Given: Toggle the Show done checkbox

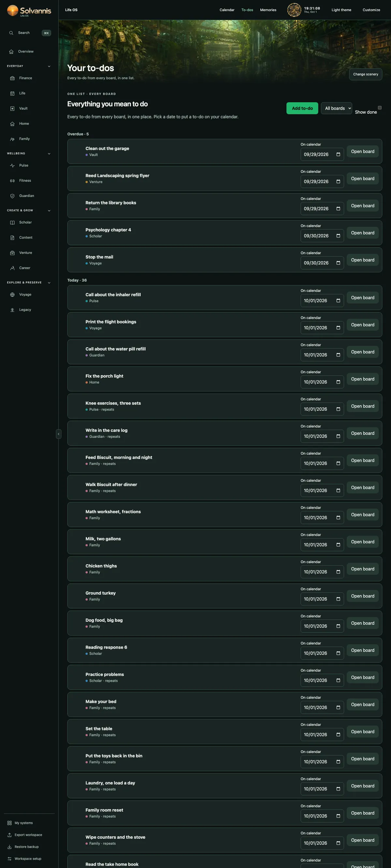Looking at the screenshot, I should (380, 108).
